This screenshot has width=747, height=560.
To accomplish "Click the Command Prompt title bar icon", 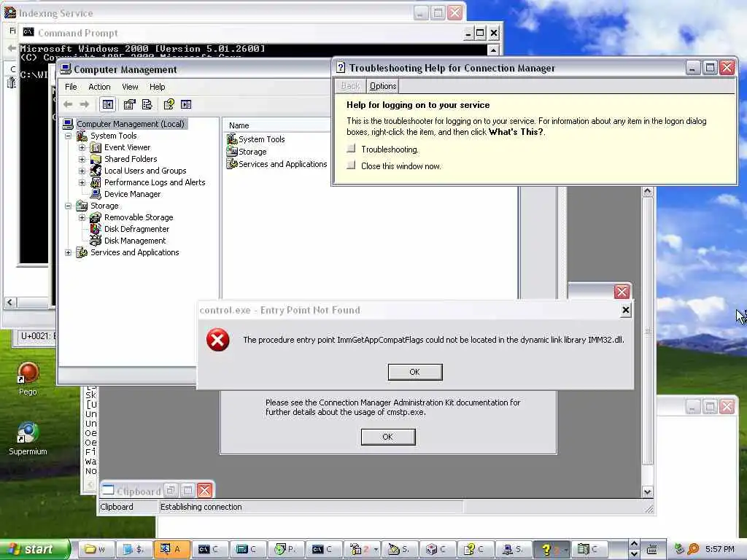I will click(28, 32).
